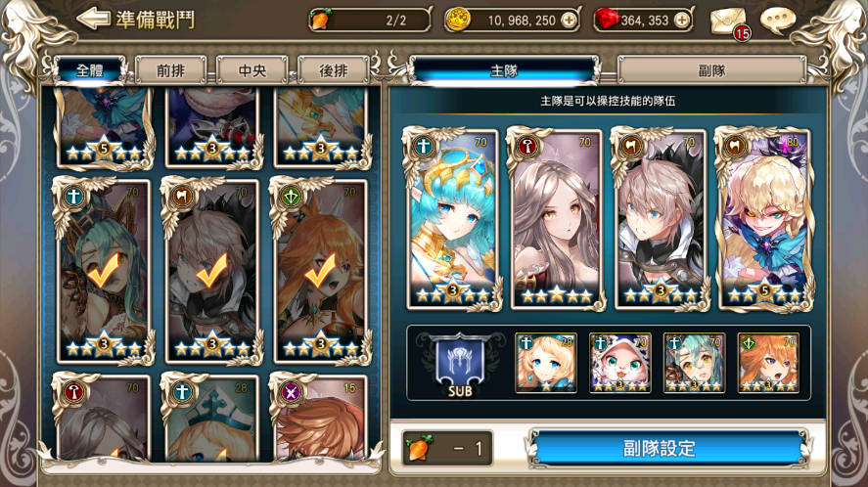The height and width of the screenshot is (487, 868).
Task: Switch to the 後排 filter tab
Action: pos(334,70)
